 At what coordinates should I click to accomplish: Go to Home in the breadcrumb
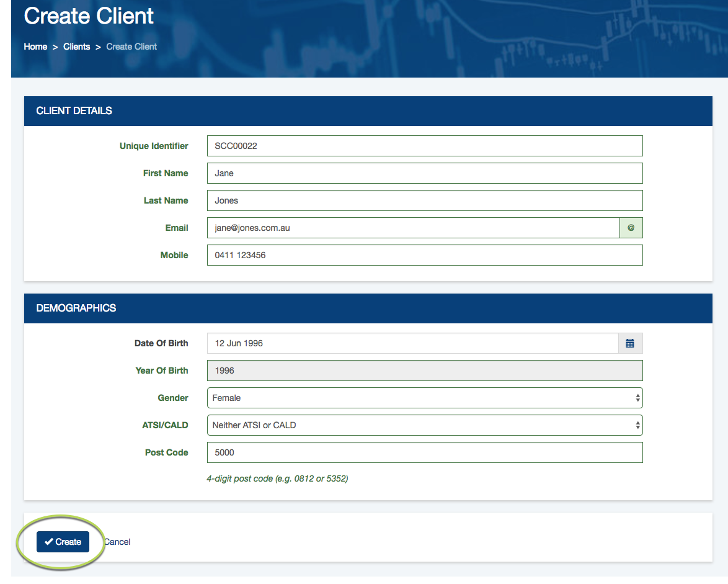pos(35,47)
